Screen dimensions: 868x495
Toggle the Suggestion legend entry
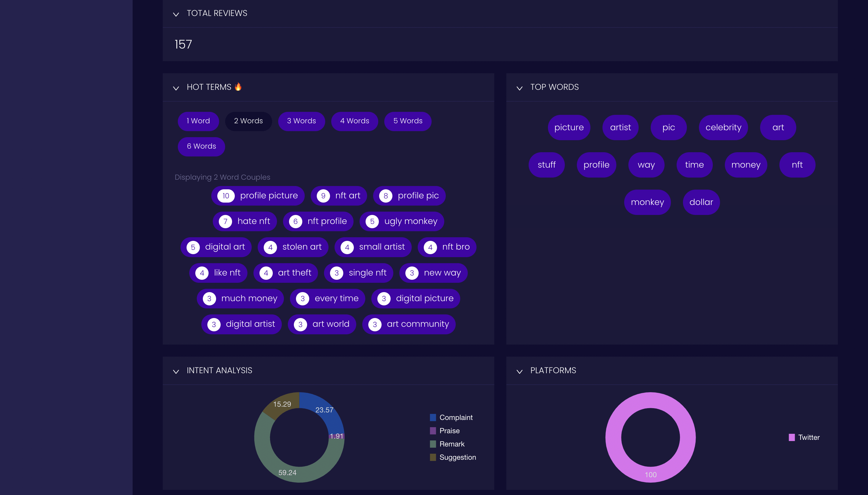(x=457, y=457)
